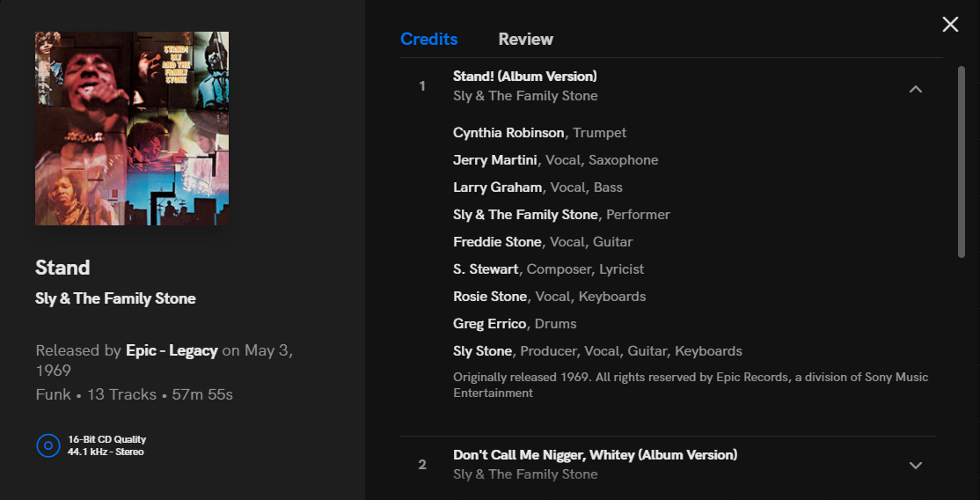Image resolution: width=980 pixels, height=500 pixels.
Task: Expand track 2 credits chevron
Action: [x=915, y=465]
